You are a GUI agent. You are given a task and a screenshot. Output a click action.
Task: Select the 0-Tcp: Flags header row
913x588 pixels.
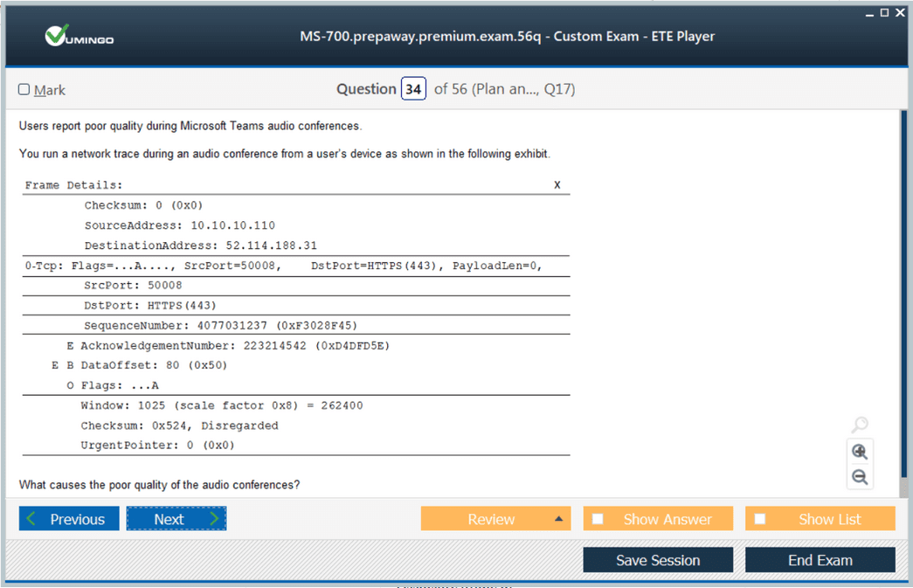296,266
